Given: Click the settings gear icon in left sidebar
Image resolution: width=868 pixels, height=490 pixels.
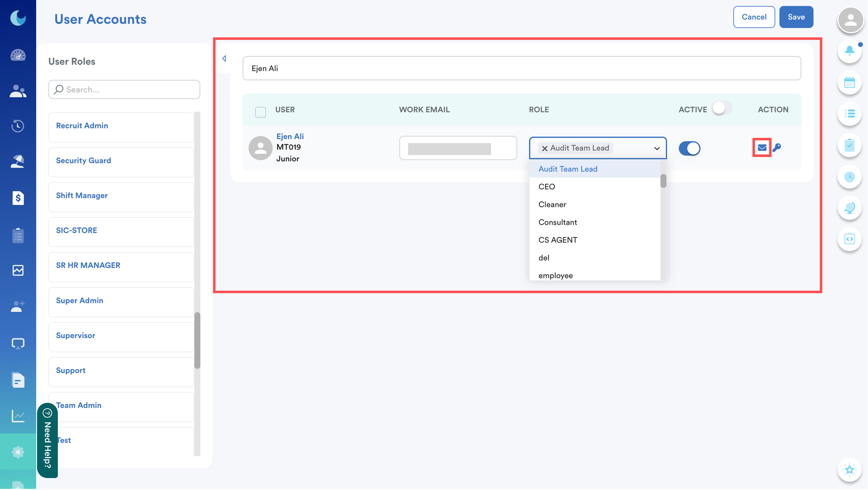Looking at the screenshot, I should [18, 452].
